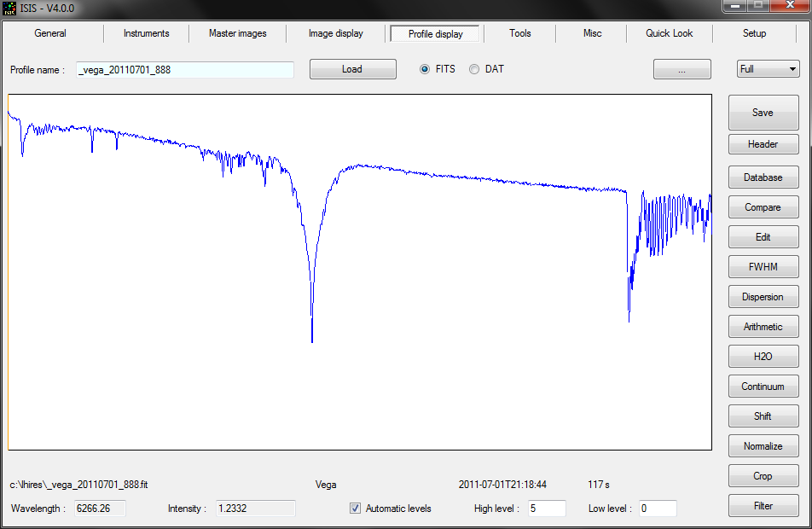Open the FITS Header viewer
This screenshot has width=812, height=529.
763,144
